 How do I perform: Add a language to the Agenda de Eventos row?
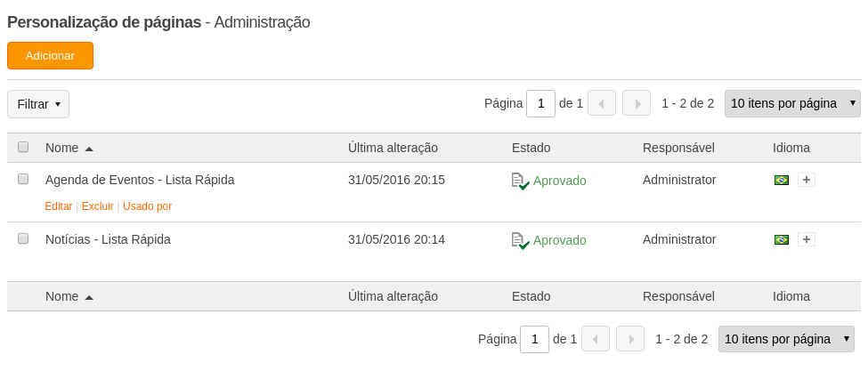pos(807,180)
